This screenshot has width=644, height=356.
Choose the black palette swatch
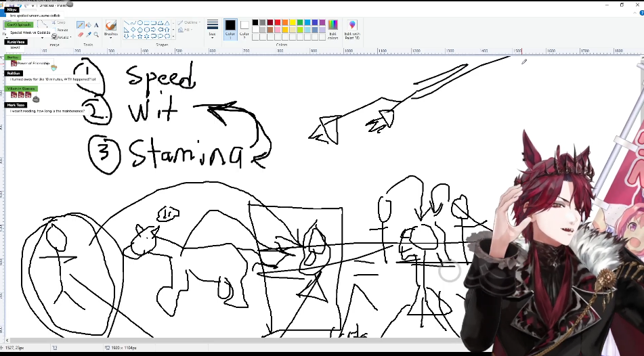pos(255,22)
